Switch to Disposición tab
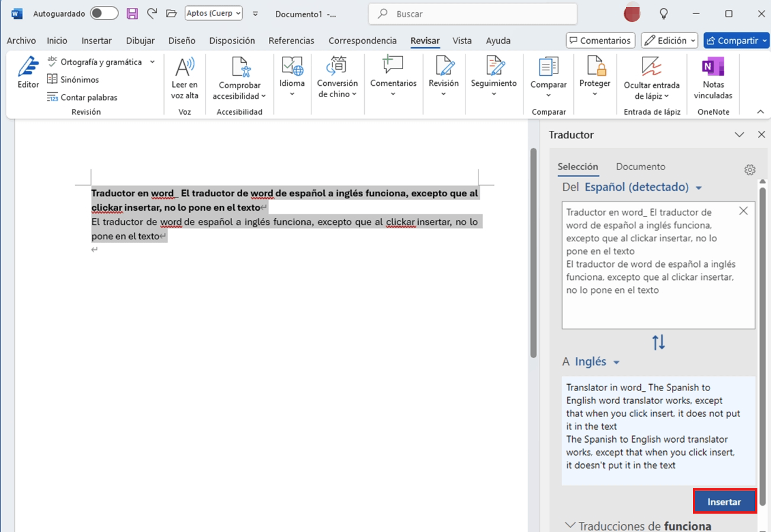The image size is (771, 532). click(x=232, y=41)
